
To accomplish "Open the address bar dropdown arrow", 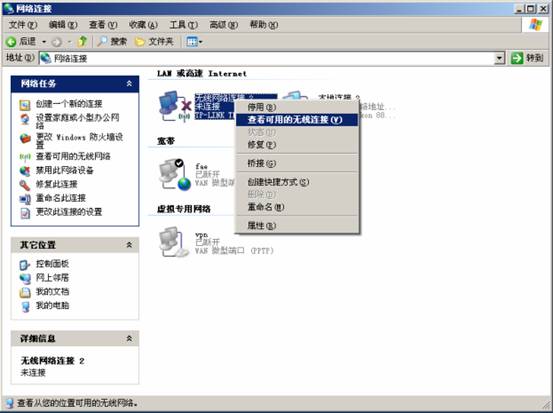I will tap(499, 58).
